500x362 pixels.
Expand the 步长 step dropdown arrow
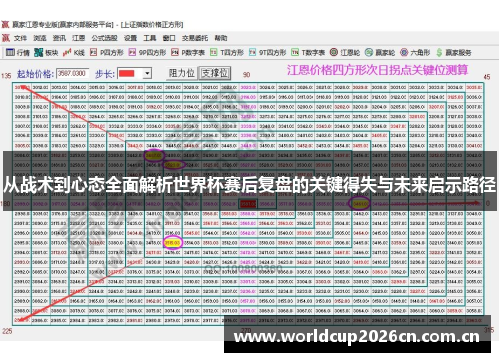pyautogui.click(x=147, y=73)
